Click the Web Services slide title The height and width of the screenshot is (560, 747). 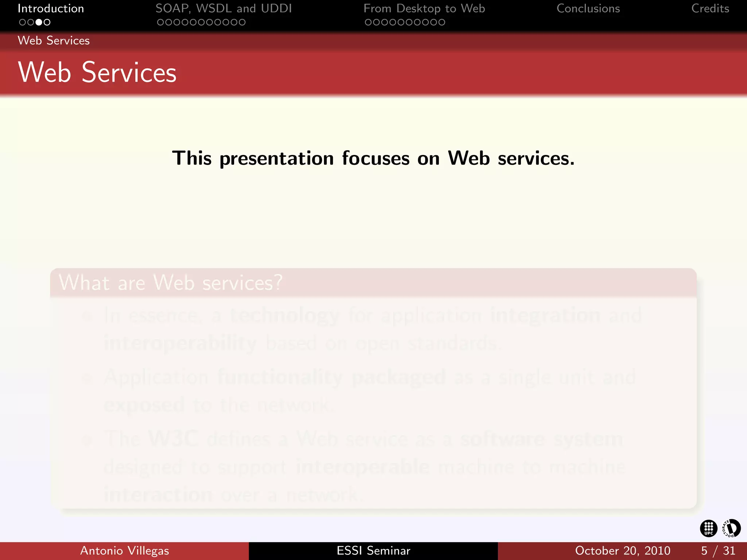[x=97, y=72]
